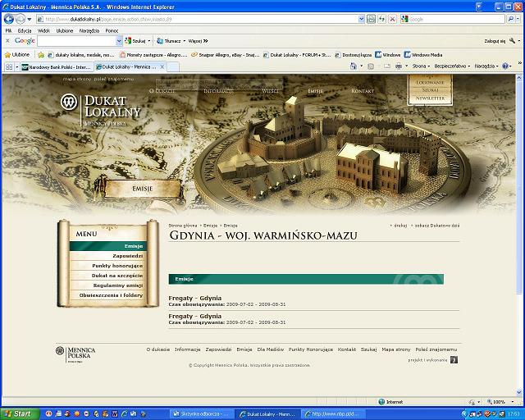Viewport: 525px width, 420px height.
Task: Click Zaloguj się in Google Toolbar
Action: tap(495, 41)
